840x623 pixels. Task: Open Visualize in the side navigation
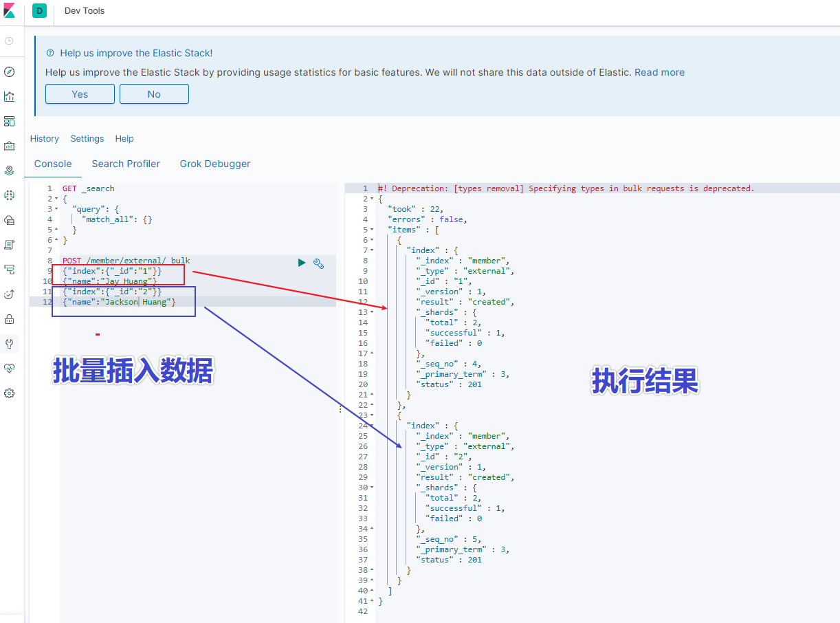(9, 96)
